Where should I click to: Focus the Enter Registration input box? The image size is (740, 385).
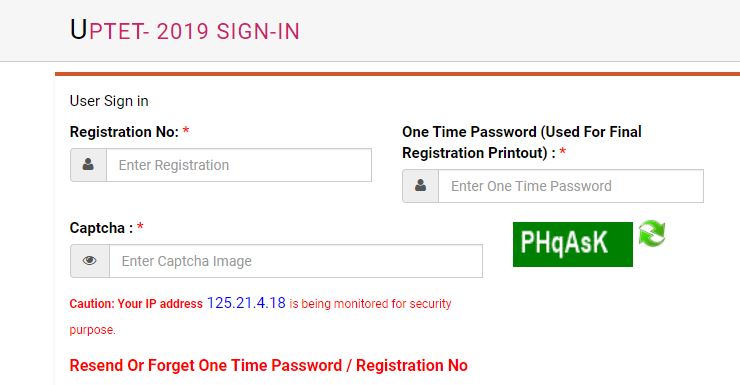(239, 165)
